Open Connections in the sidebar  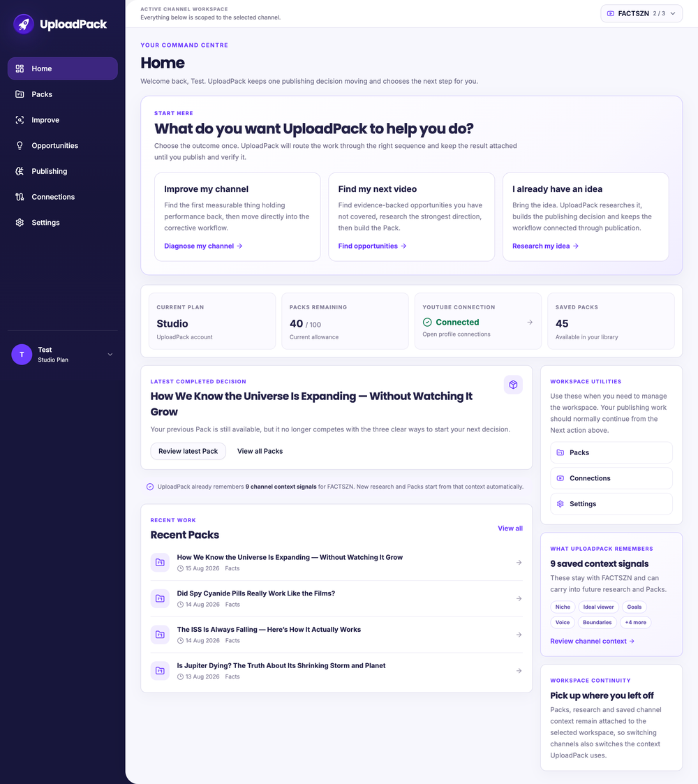pos(63,197)
